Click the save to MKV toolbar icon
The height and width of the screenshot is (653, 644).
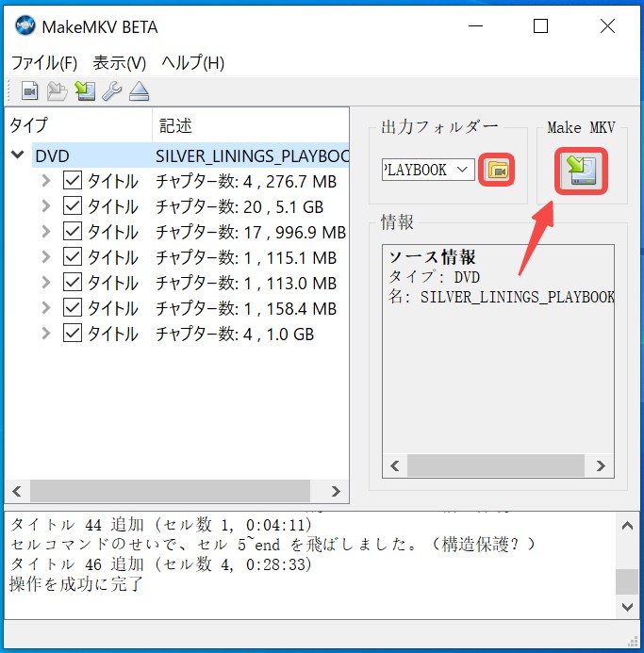click(85, 90)
